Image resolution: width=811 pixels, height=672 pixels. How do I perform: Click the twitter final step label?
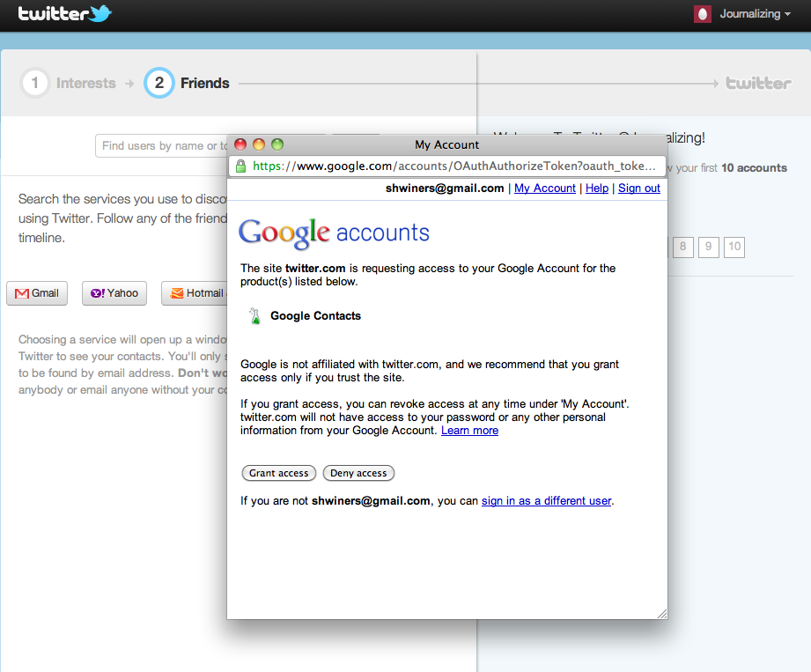tap(758, 83)
